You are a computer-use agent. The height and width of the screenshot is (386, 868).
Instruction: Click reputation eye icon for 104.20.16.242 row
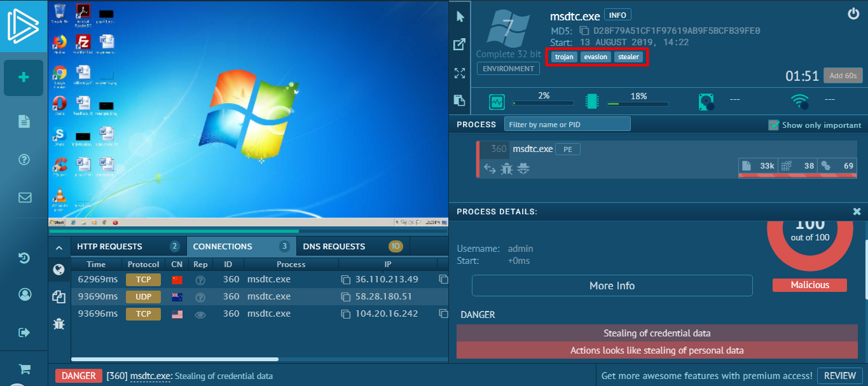click(x=200, y=314)
